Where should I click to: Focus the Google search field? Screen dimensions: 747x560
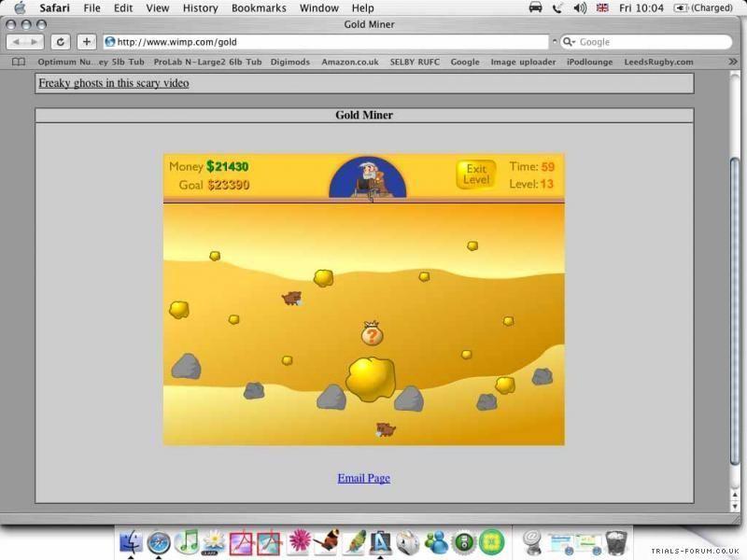[646, 42]
